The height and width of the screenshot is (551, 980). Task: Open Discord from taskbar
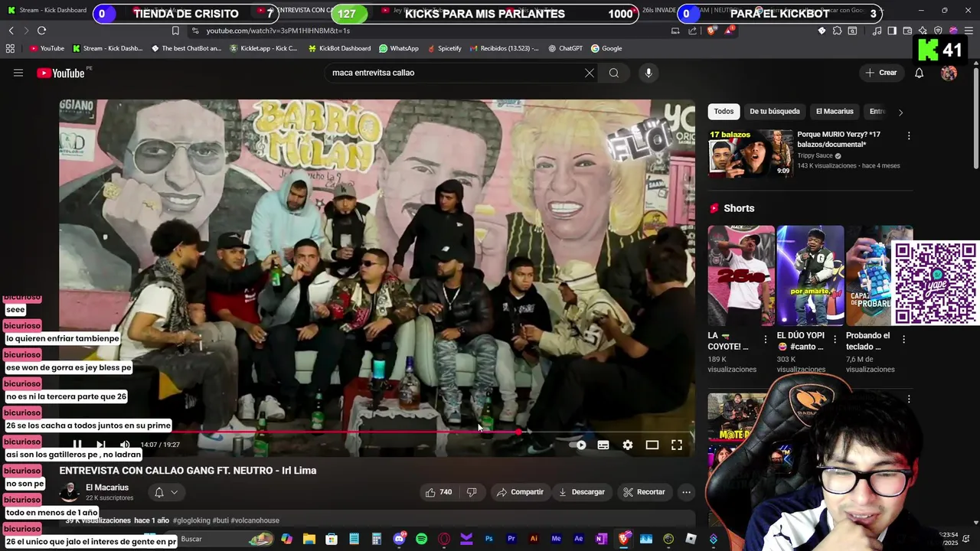[399, 539]
